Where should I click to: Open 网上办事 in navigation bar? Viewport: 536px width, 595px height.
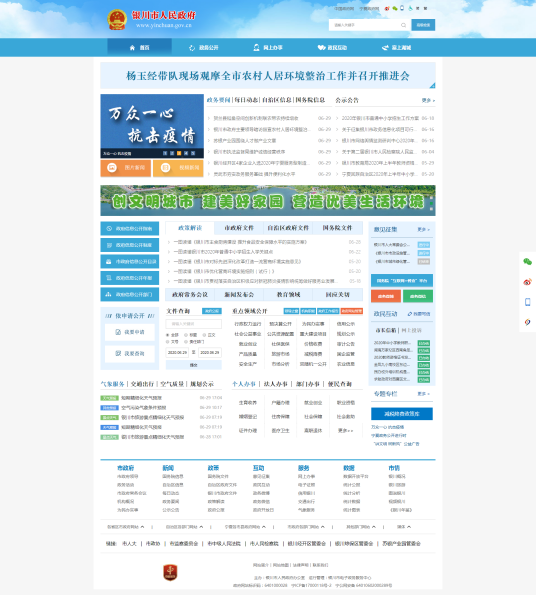[268, 47]
